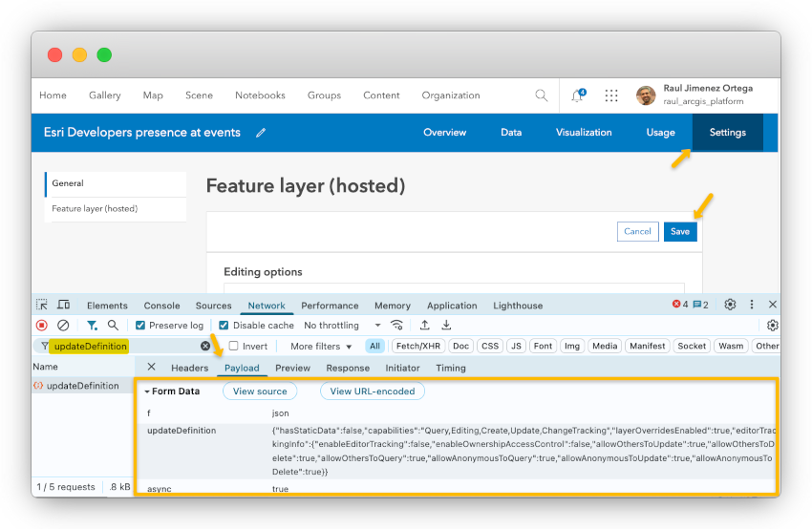Stop recording network log
Viewport: 812px width, 529px height.
[x=41, y=325]
